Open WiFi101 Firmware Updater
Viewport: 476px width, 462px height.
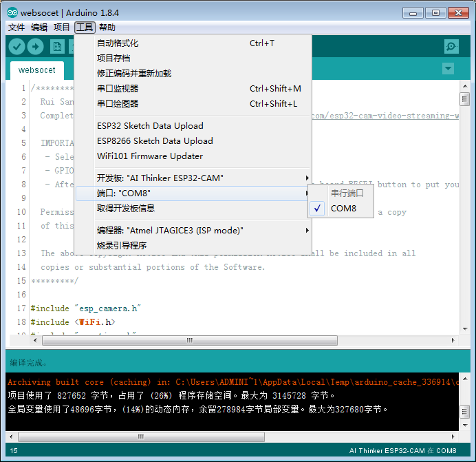(194, 156)
